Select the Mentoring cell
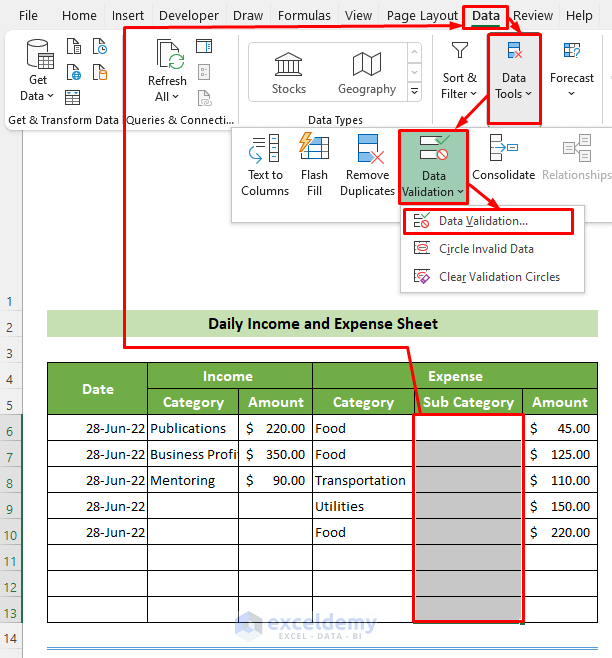Image resolution: width=612 pixels, height=658 pixels. point(193,480)
